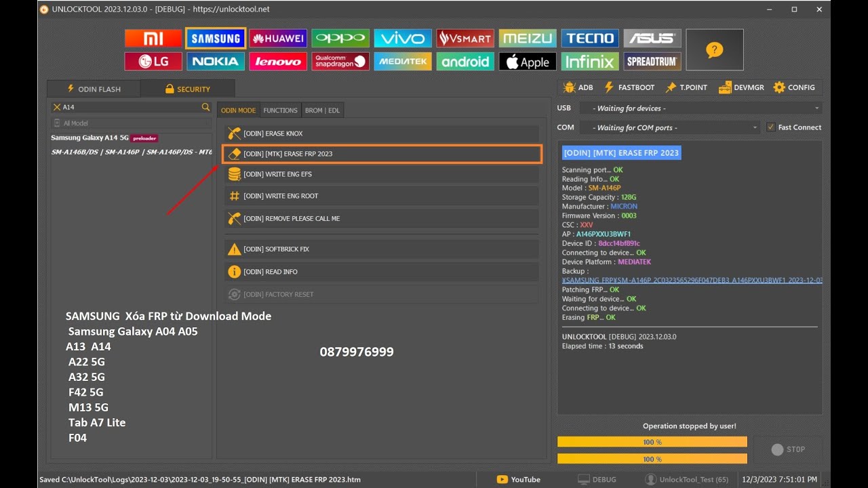Open the ADB tools
The height and width of the screenshot is (488, 868).
pos(578,87)
